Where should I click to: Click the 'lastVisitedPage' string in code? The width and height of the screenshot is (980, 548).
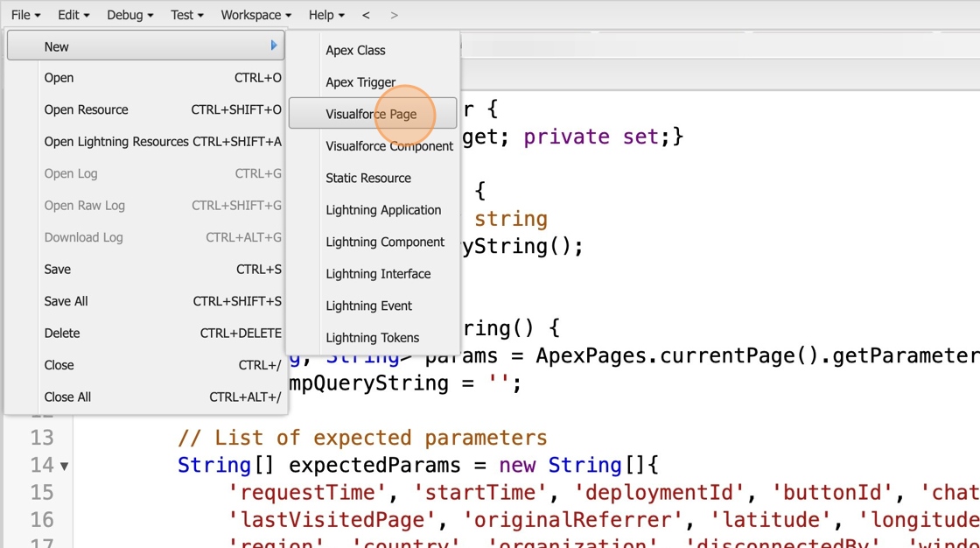coord(332,520)
